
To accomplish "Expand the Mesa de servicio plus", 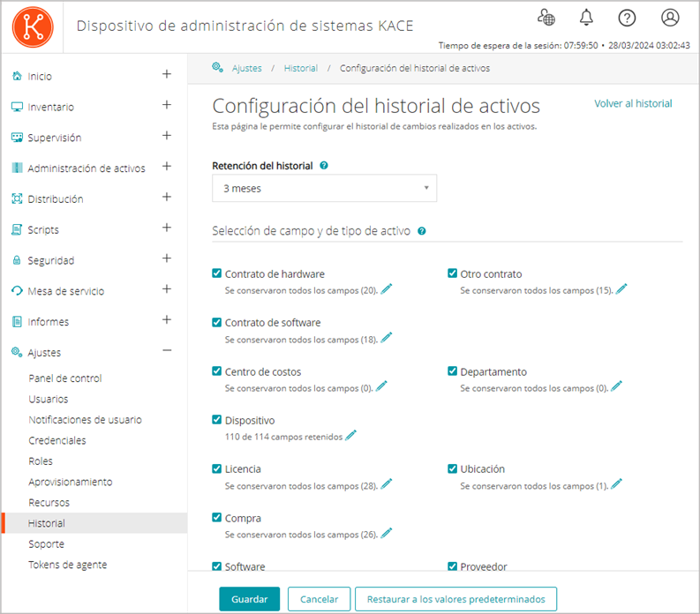I will click(167, 289).
